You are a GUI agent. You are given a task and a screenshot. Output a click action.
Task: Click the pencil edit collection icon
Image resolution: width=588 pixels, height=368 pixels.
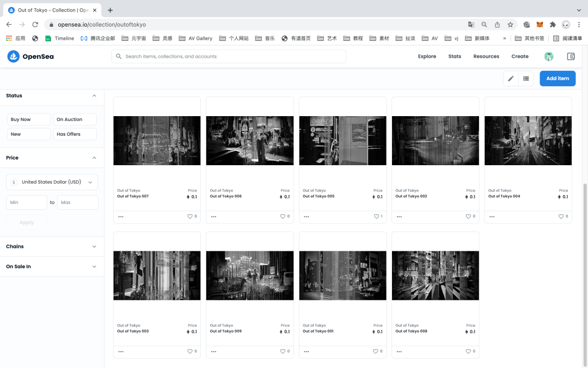point(511,79)
